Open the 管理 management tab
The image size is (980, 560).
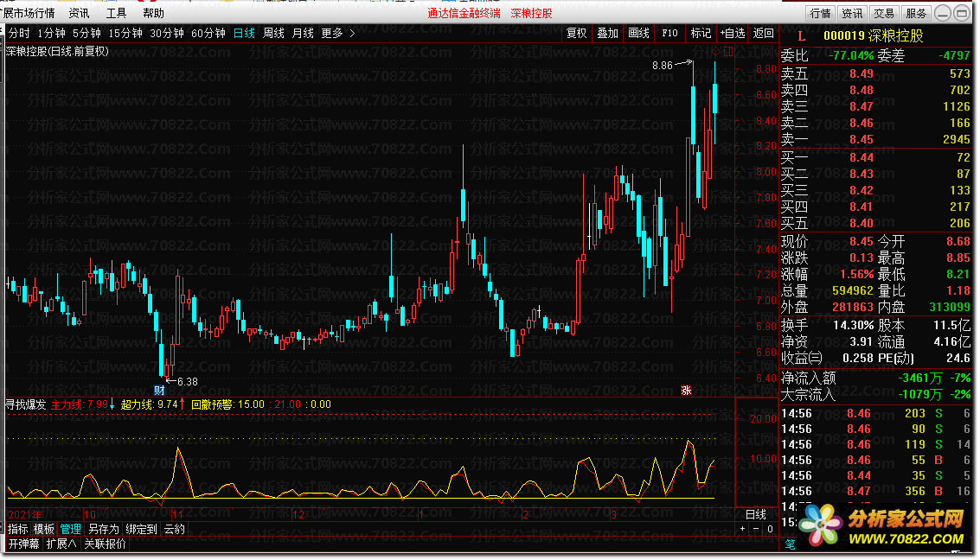click(70, 530)
